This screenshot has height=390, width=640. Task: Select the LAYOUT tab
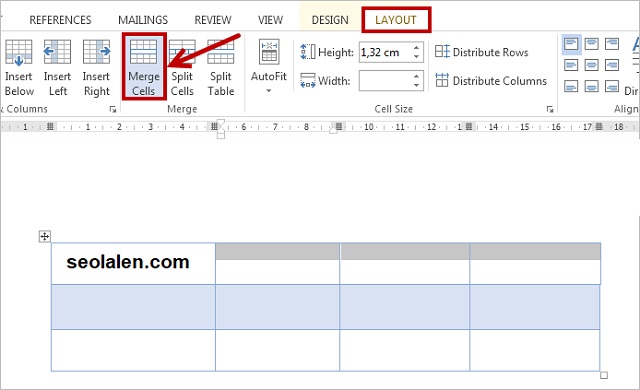click(396, 20)
